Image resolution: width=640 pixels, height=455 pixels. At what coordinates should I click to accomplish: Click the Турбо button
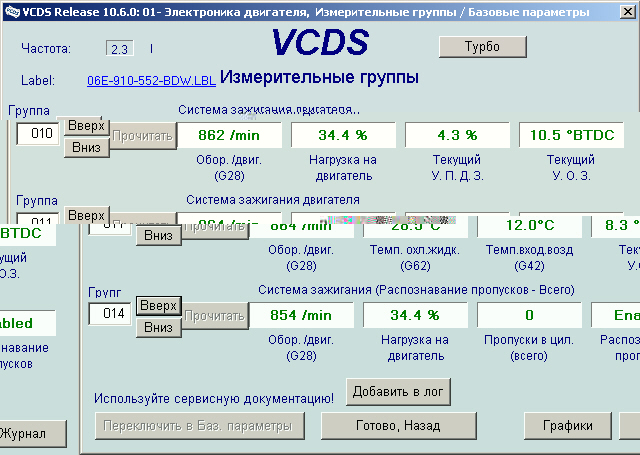(x=482, y=47)
